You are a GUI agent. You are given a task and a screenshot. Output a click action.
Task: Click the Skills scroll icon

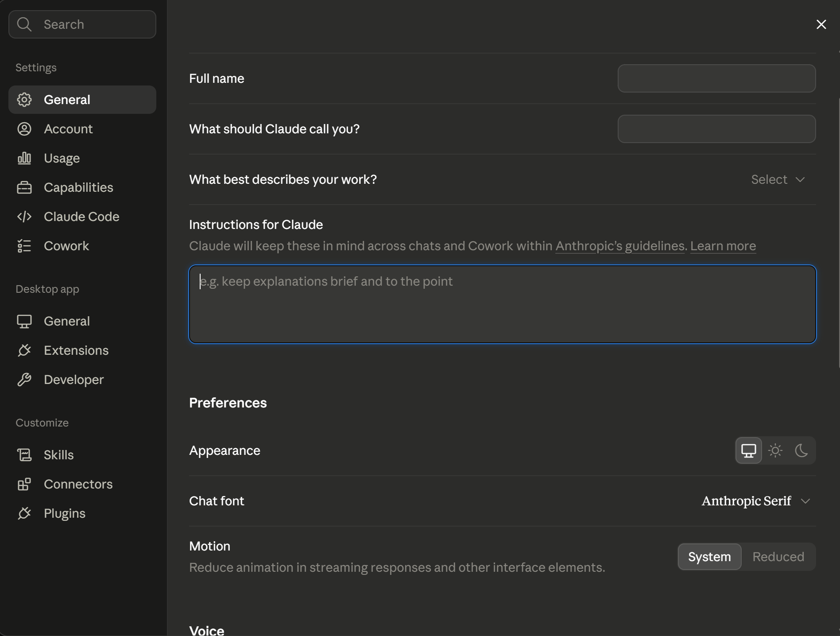pyautogui.click(x=24, y=455)
